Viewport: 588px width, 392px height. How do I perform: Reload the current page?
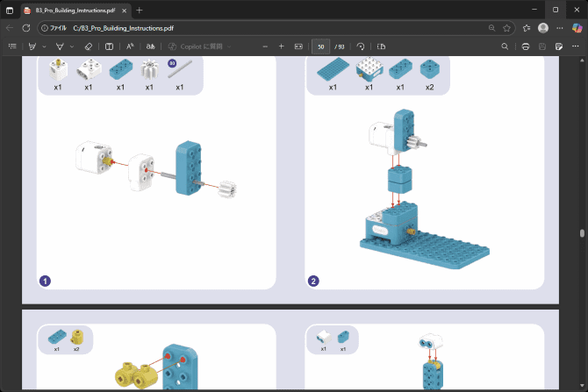(26, 27)
